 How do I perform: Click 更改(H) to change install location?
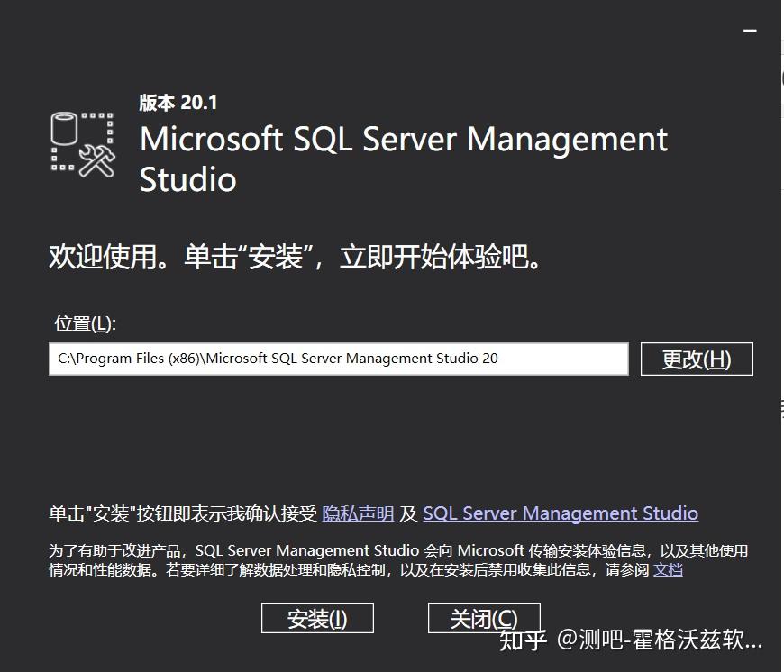(697, 359)
